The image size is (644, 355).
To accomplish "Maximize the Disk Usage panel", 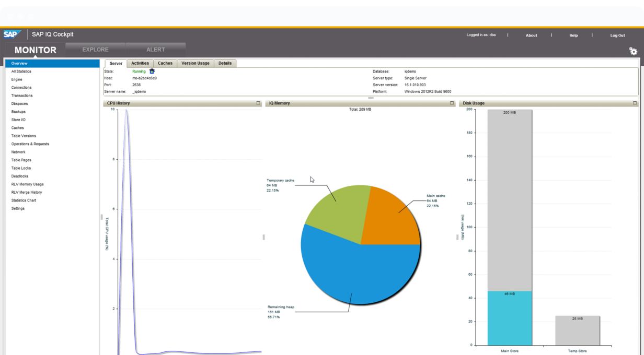I will pos(635,103).
